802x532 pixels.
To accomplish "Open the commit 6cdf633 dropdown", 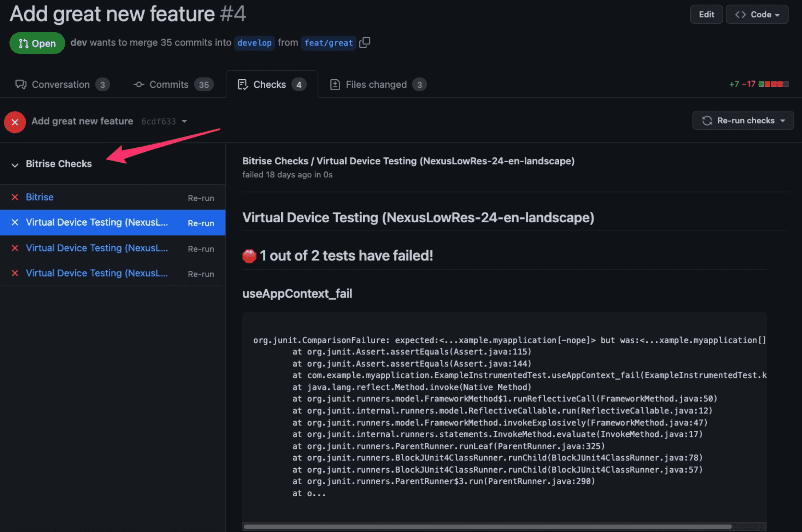I will (184, 121).
